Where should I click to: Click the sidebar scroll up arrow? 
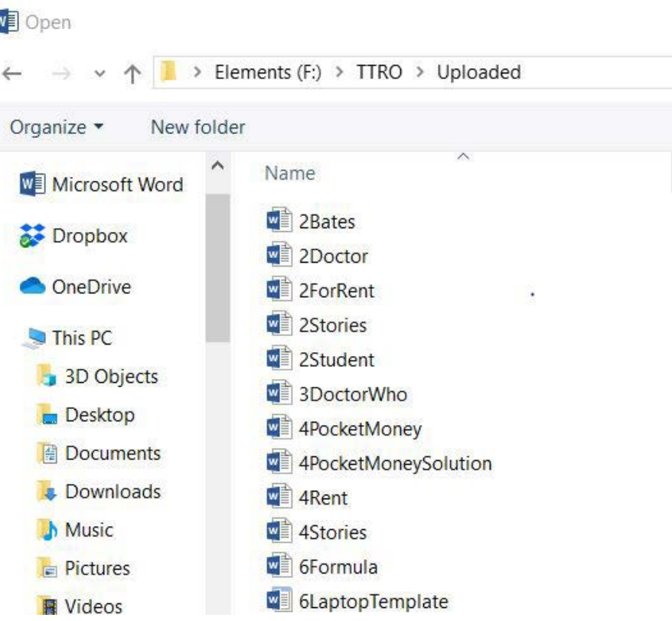pyautogui.click(x=217, y=165)
